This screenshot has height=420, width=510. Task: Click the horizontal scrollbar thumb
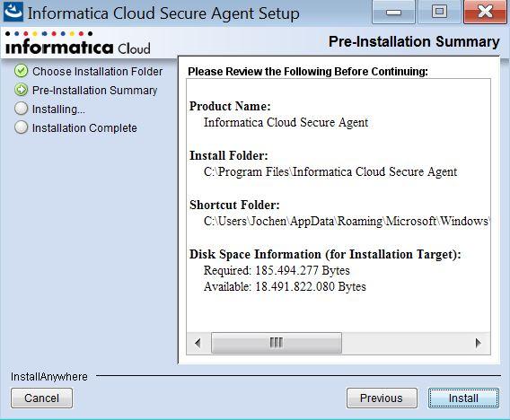(277, 343)
